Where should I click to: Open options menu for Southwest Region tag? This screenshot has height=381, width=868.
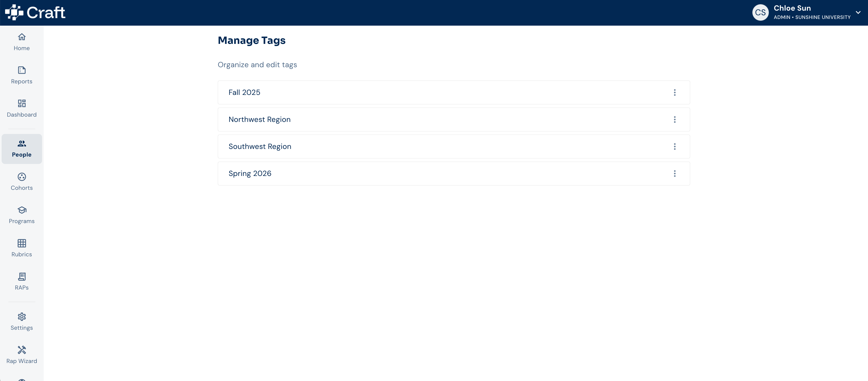point(675,146)
